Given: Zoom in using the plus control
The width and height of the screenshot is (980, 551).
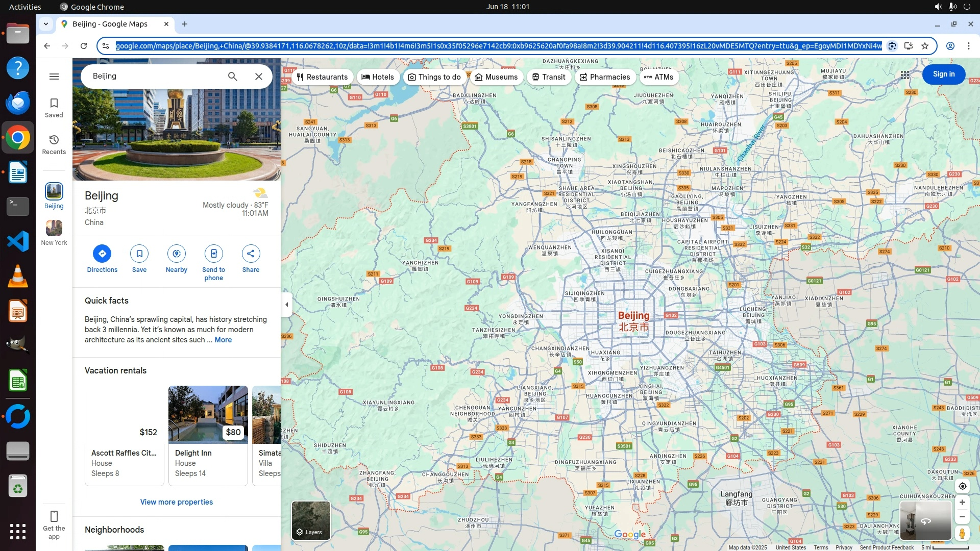Looking at the screenshot, I should coord(962,503).
